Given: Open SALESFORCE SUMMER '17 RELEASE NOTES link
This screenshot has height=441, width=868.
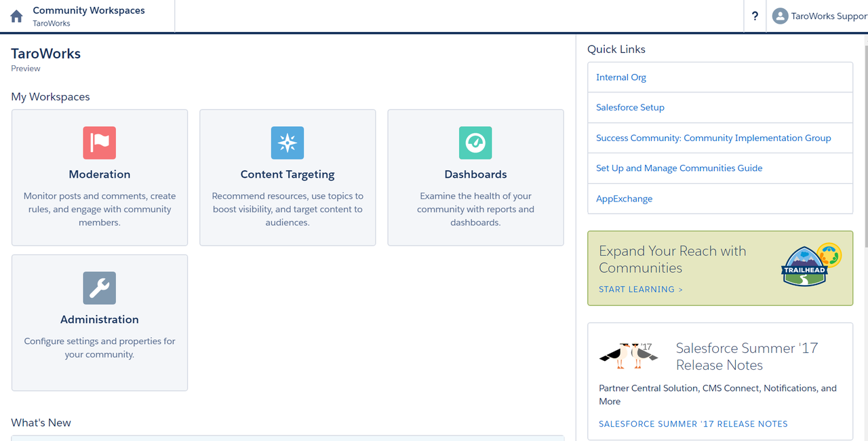Looking at the screenshot, I should tap(693, 424).
